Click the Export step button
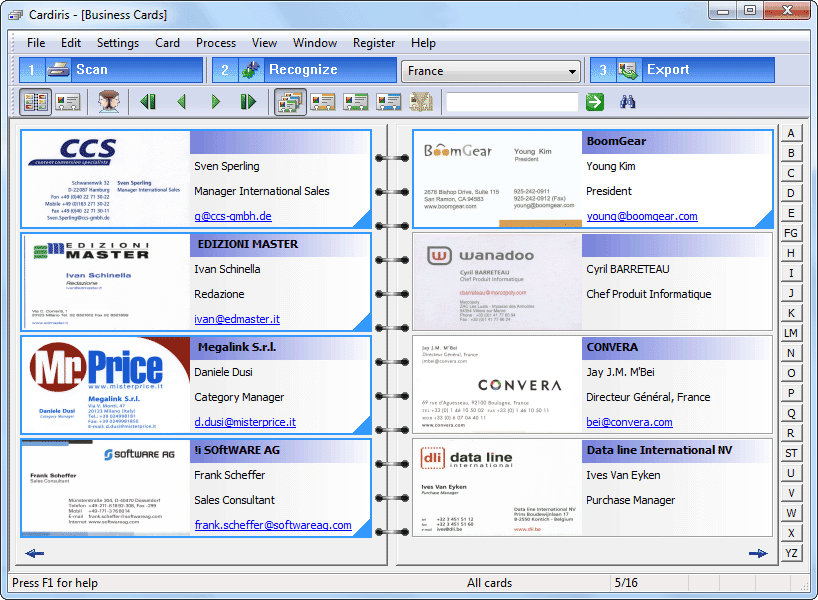818x600 pixels. 682,70
